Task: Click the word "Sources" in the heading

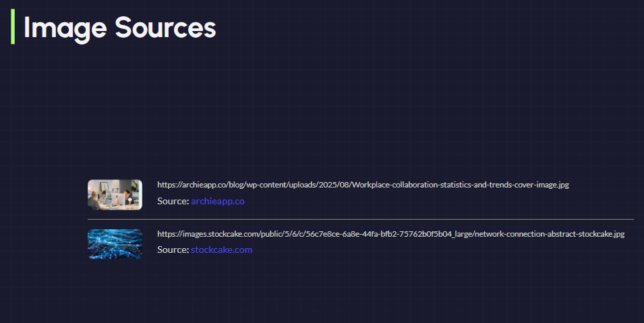Action: coord(165,28)
